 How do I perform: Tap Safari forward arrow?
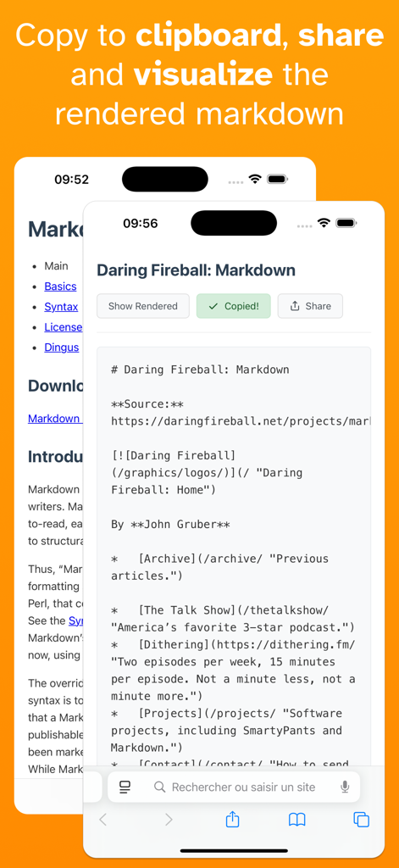(169, 820)
